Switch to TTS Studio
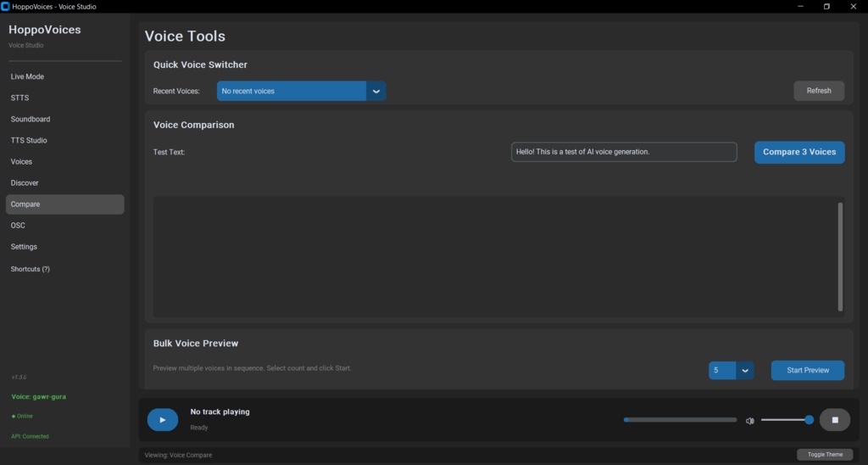The height and width of the screenshot is (465, 868). (x=64, y=140)
